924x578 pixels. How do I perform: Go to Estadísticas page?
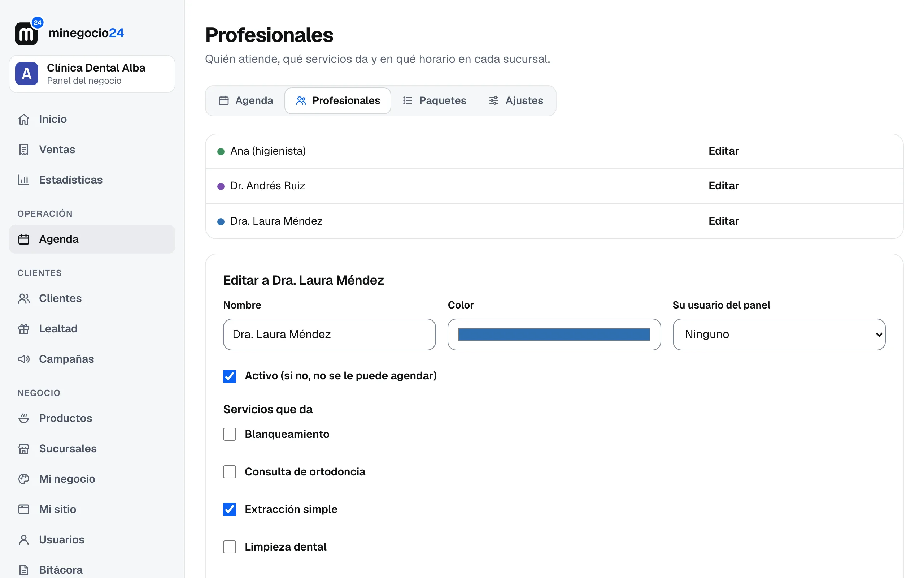(x=92, y=180)
